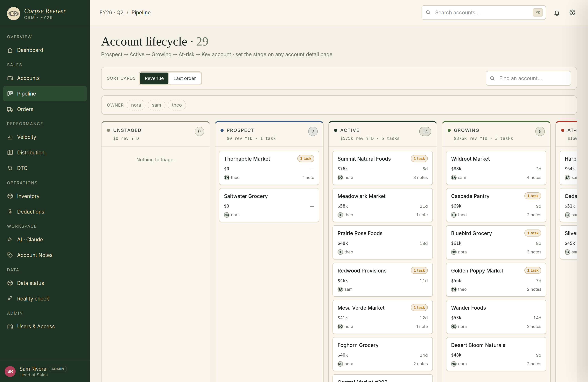Click the 1 task badge on Cascade Pantry
This screenshot has height=382, width=588.
click(x=533, y=196)
